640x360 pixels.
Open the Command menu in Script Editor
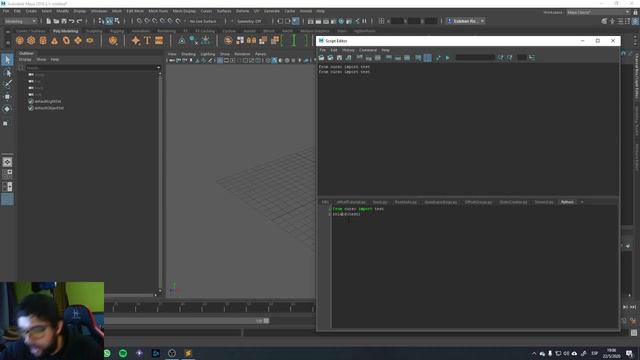pos(368,50)
